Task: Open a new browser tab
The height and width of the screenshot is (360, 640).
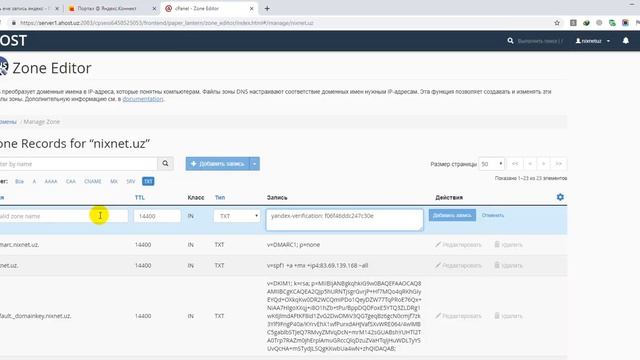Action: click(267, 8)
